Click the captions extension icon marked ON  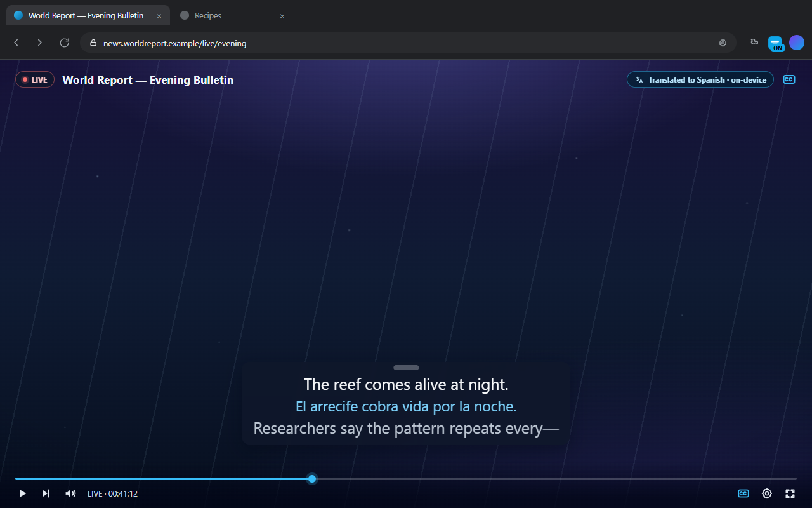(x=776, y=43)
